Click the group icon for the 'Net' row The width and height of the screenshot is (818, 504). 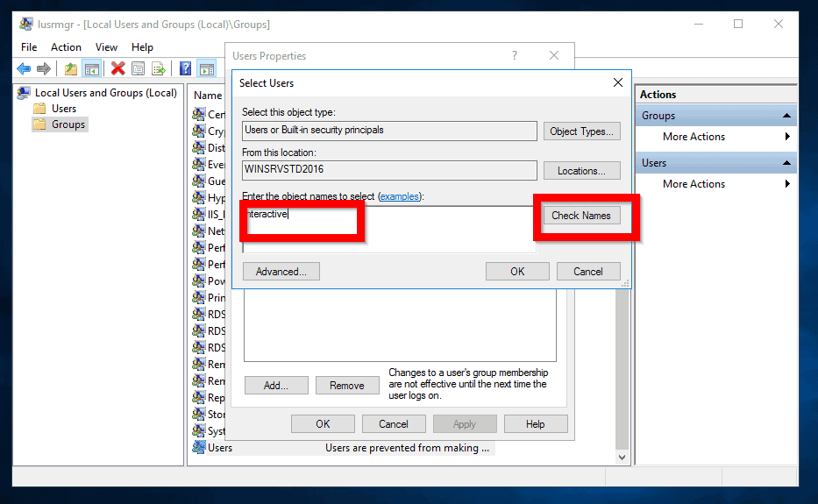(199, 231)
